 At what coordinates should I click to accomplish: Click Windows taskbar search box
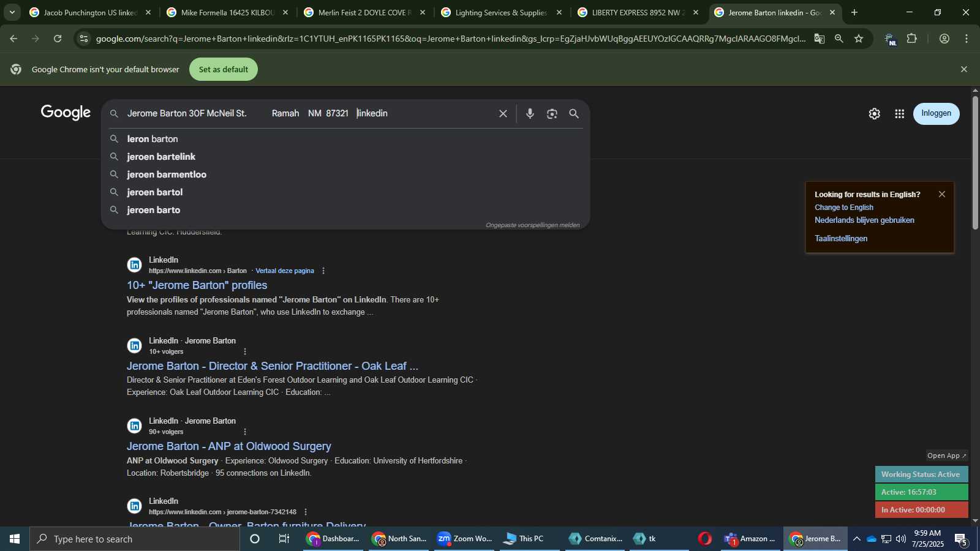coord(135,539)
